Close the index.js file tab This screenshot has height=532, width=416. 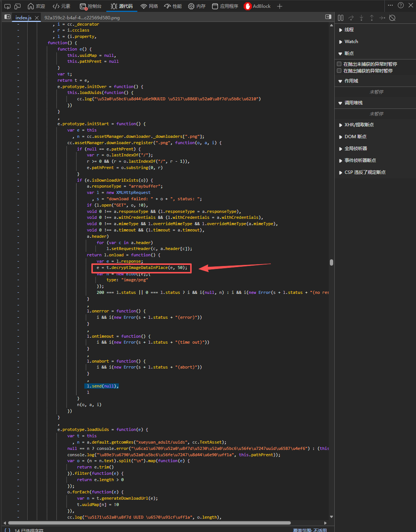pos(37,18)
